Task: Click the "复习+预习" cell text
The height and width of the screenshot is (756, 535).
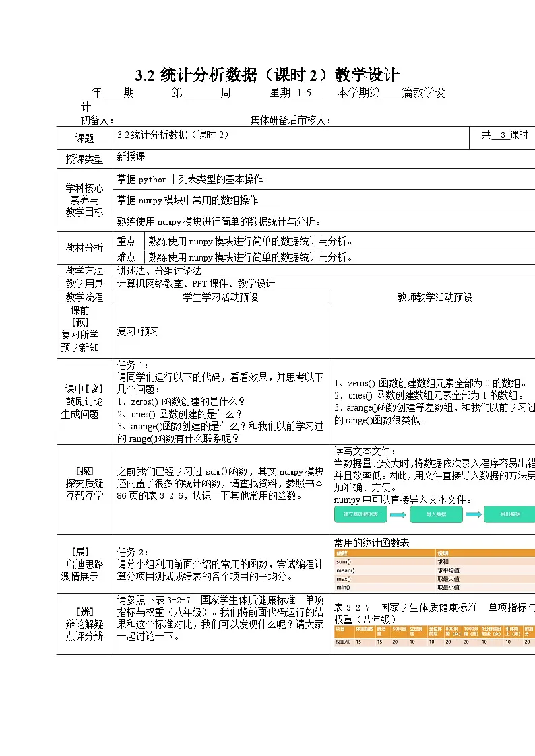Action: point(138,332)
